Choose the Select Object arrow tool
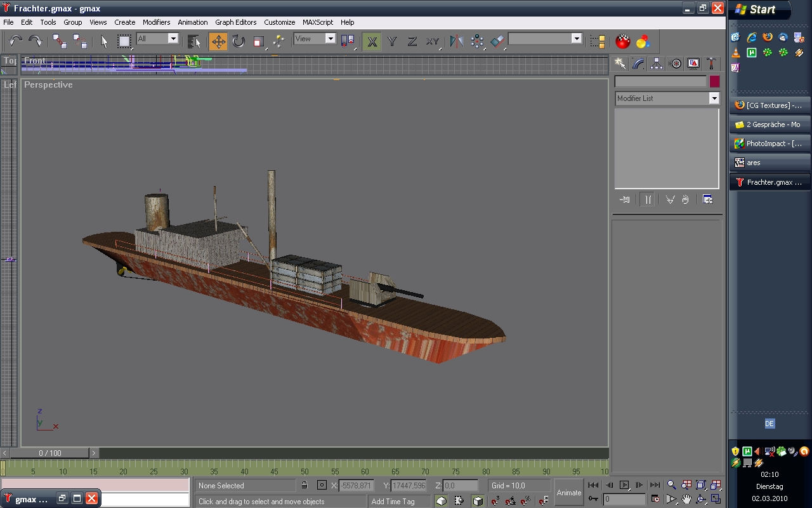Viewport: 812px width, 508px height. tap(105, 42)
